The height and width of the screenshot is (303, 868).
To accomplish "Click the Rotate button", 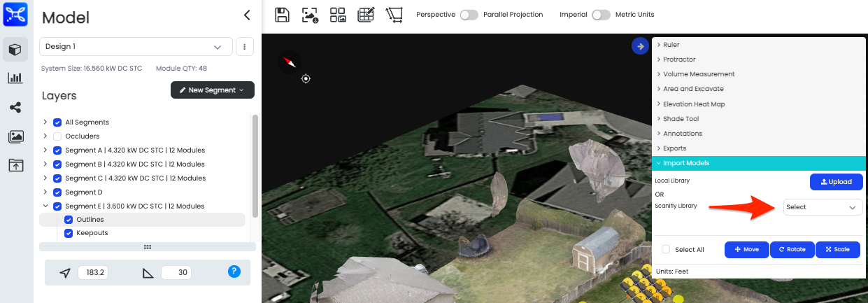I will pyautogui.click(x=792, y=250).
